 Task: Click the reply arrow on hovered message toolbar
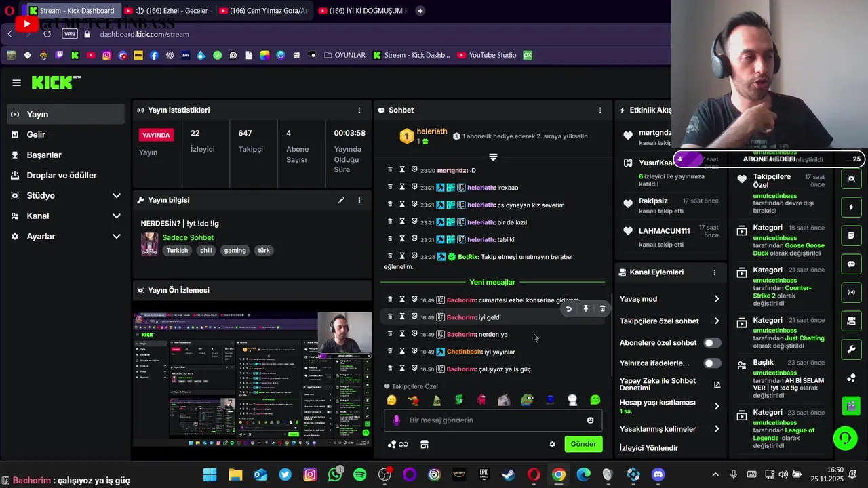tap(569, 308)
